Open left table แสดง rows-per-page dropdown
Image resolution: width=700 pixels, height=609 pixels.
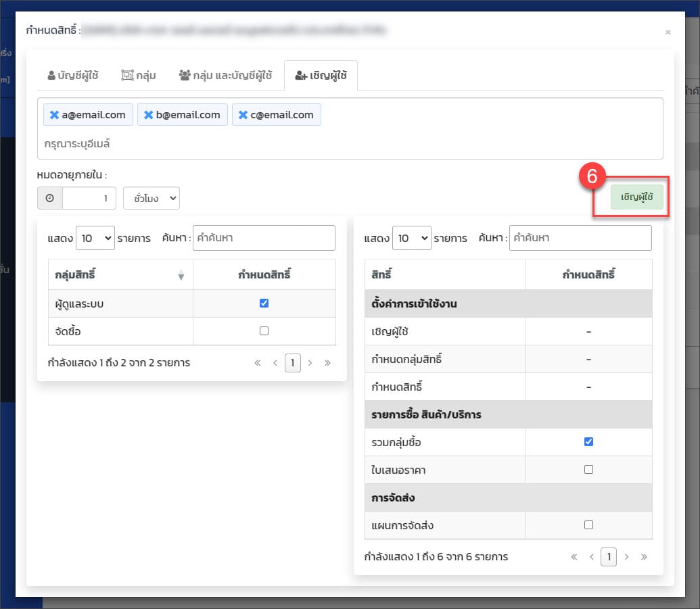point(95,238)
